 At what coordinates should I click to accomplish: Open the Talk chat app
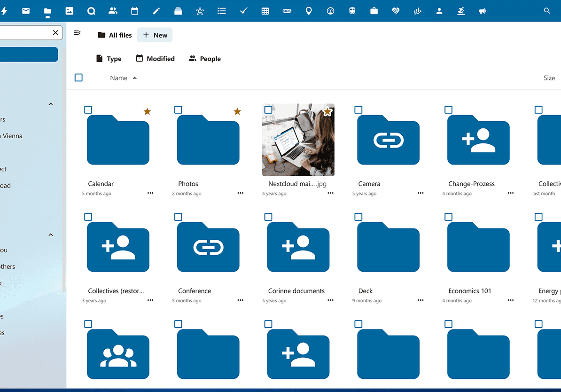(x=91, y=11)
